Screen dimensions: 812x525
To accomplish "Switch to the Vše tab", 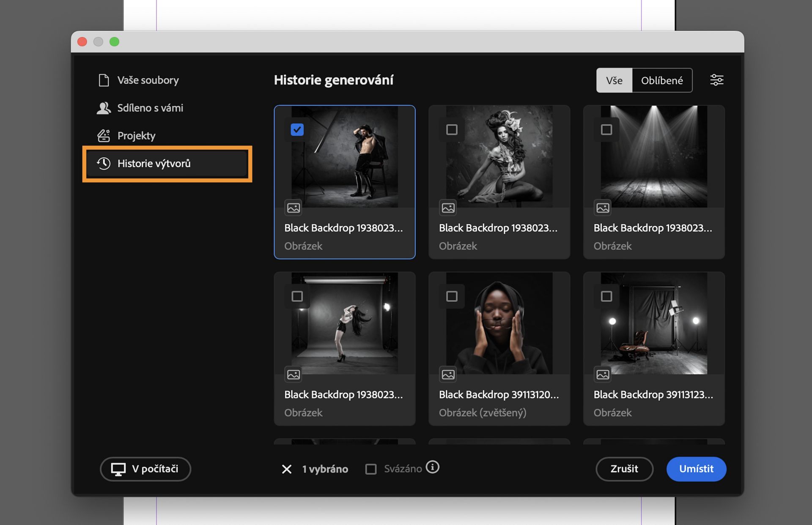I will coord(614,80).
